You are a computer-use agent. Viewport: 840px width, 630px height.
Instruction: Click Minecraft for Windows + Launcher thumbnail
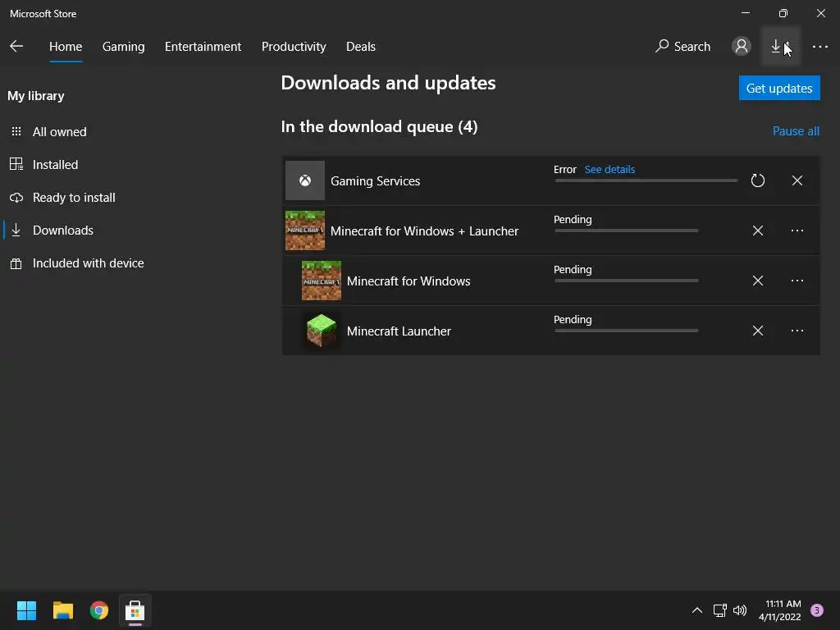click(x=305, y=231)
